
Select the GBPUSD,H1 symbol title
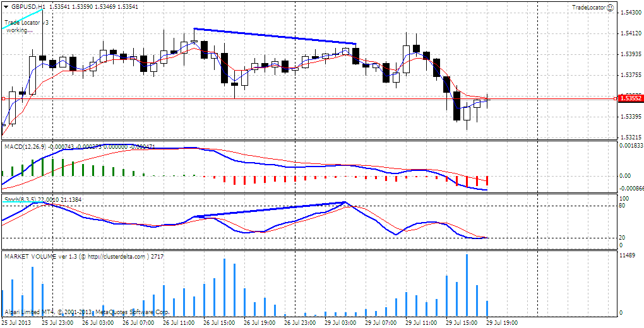pyautogui.click(x=28, y=7)
